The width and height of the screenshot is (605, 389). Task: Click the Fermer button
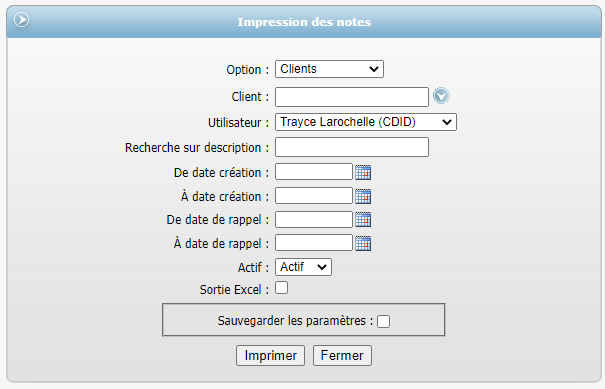pyautogui.click(x=342, y=355)
